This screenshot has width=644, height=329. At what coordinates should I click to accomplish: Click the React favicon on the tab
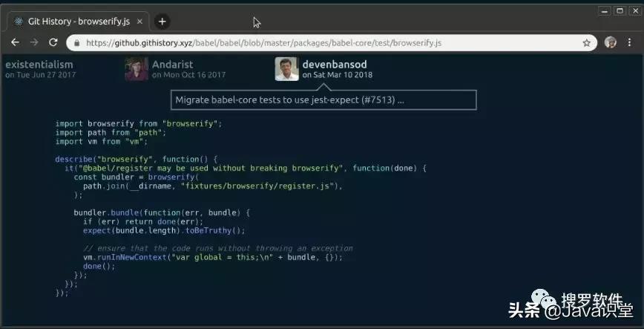coord(18,22)
